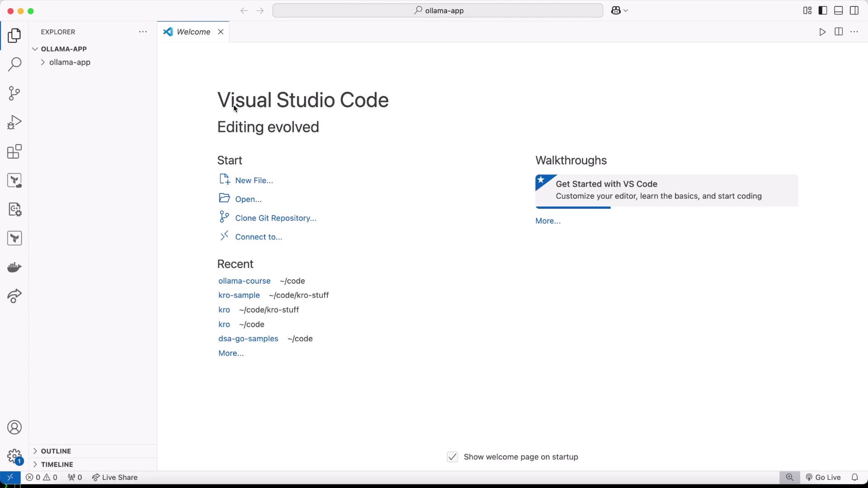Click the New File icon link
This screenshot has height=488, width=868.
[225, 179]
